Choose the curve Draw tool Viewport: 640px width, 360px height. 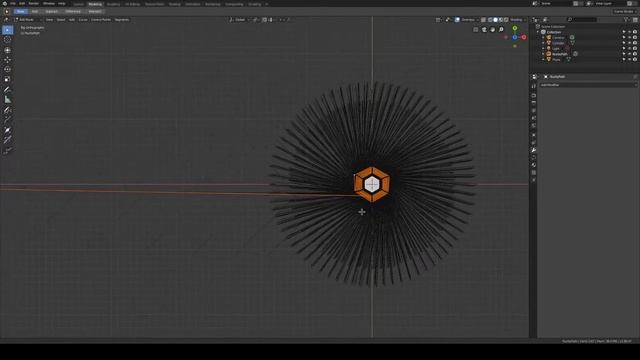(7, 110)
